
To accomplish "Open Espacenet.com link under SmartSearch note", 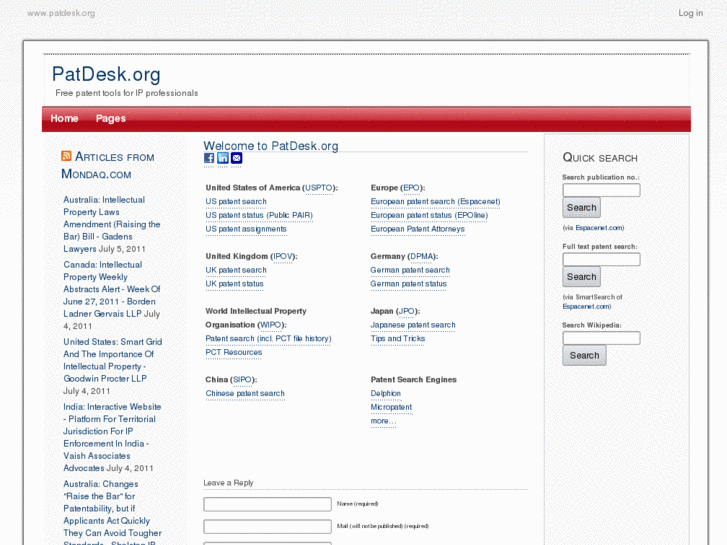I will coord(586,307).
